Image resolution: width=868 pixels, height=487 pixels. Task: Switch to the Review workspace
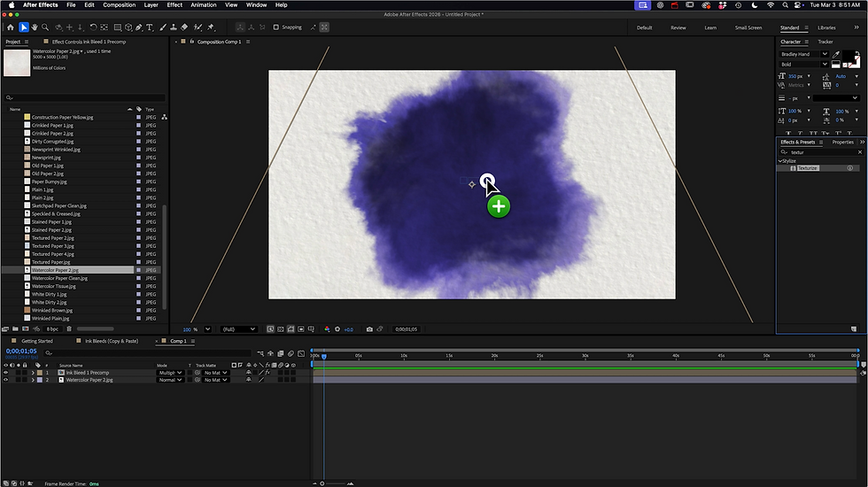[678, 27]
